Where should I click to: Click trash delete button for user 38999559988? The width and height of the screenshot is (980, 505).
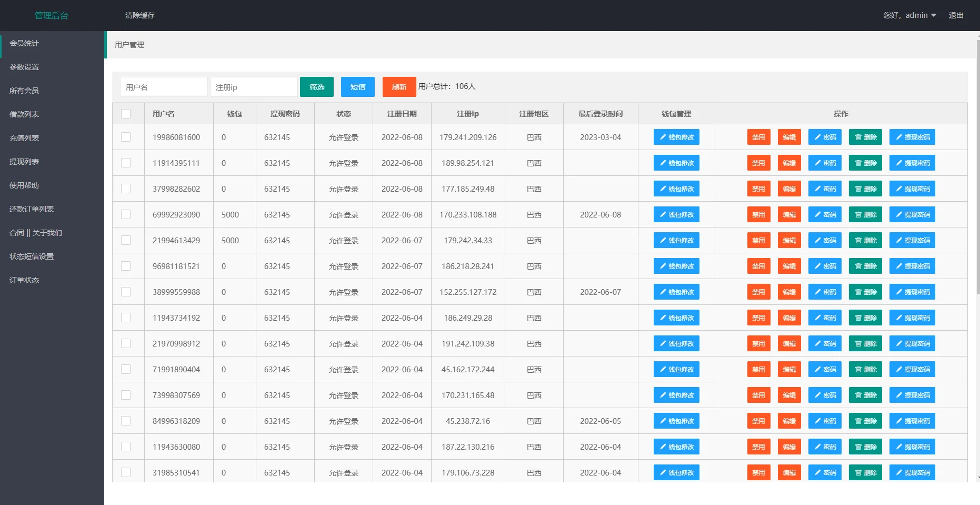(x=865, y=292)
